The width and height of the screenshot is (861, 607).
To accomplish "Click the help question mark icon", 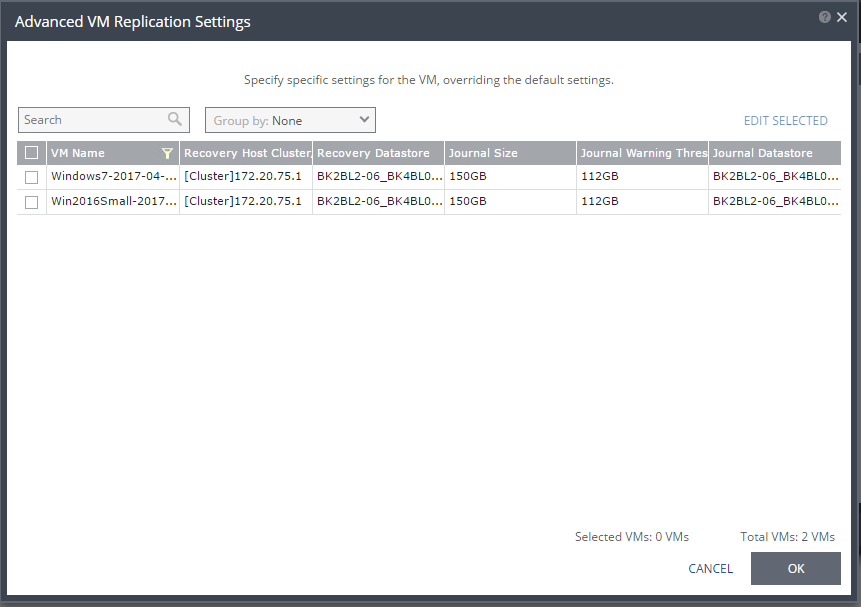I will [824, 17].
